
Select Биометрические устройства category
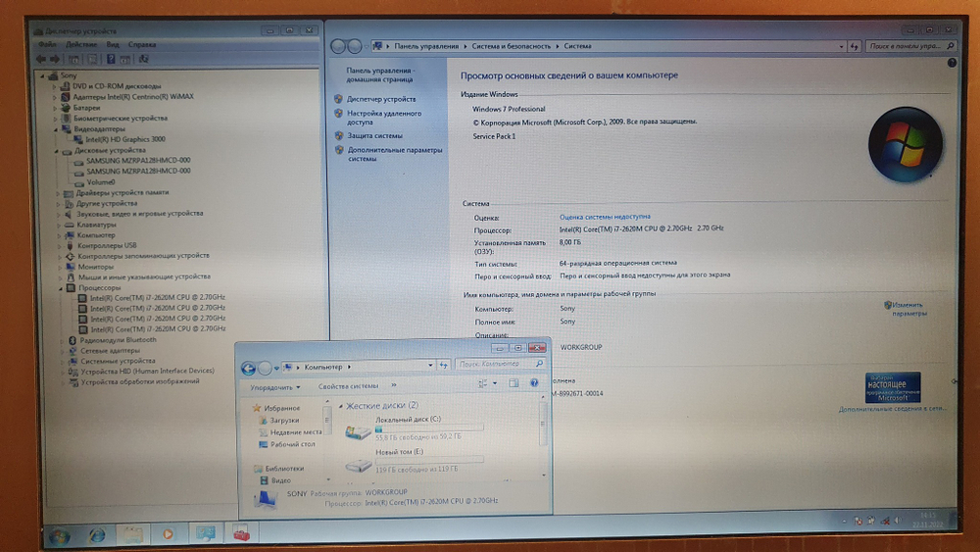click(x=120, y=119)
